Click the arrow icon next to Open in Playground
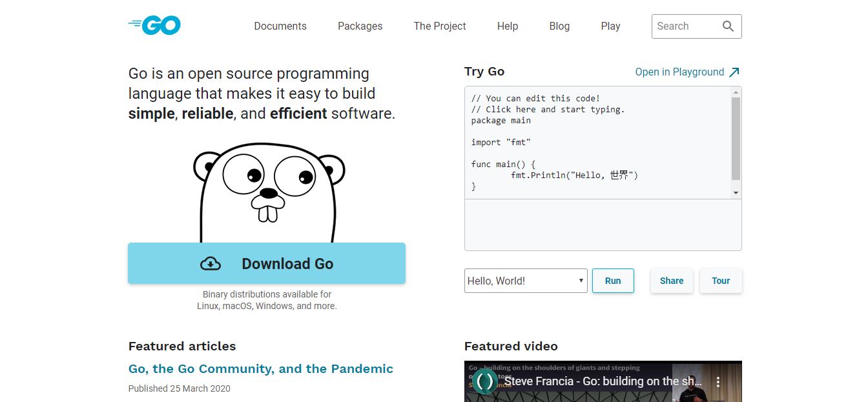This screenshot has width=868, height=402. 735,72
